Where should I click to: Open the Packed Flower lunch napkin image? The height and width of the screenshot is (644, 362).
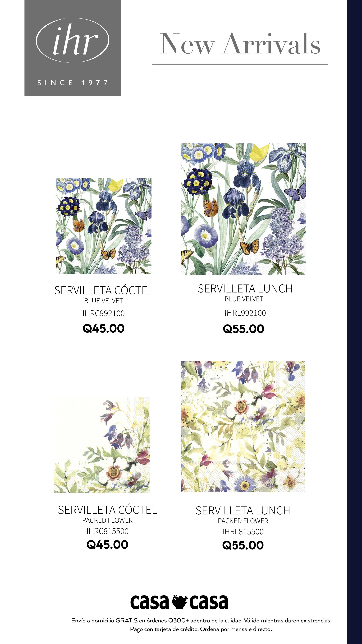243,427
